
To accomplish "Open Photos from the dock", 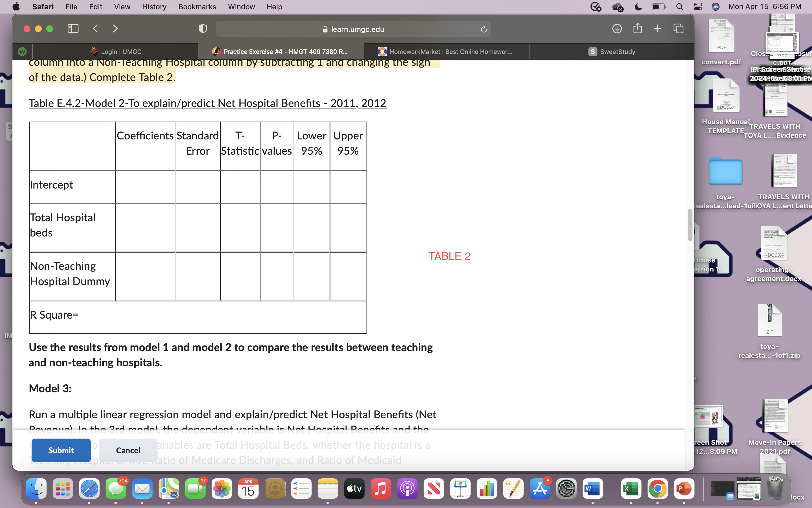I will [x=222, y=489].
